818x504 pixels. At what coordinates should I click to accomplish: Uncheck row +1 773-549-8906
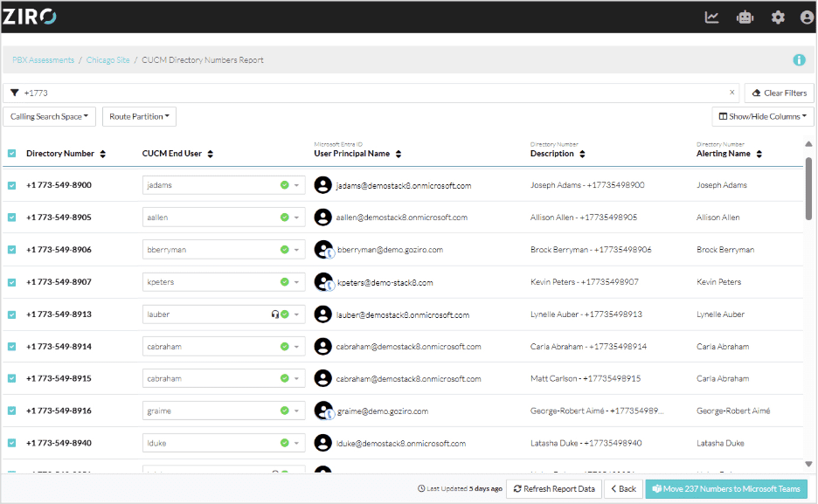(12, 250)
